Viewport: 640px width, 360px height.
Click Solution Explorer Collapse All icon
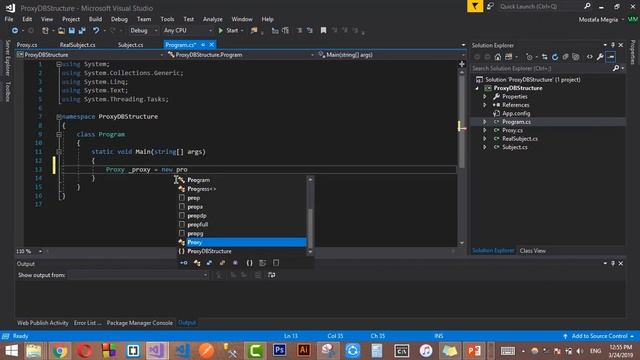pos(565,57)
